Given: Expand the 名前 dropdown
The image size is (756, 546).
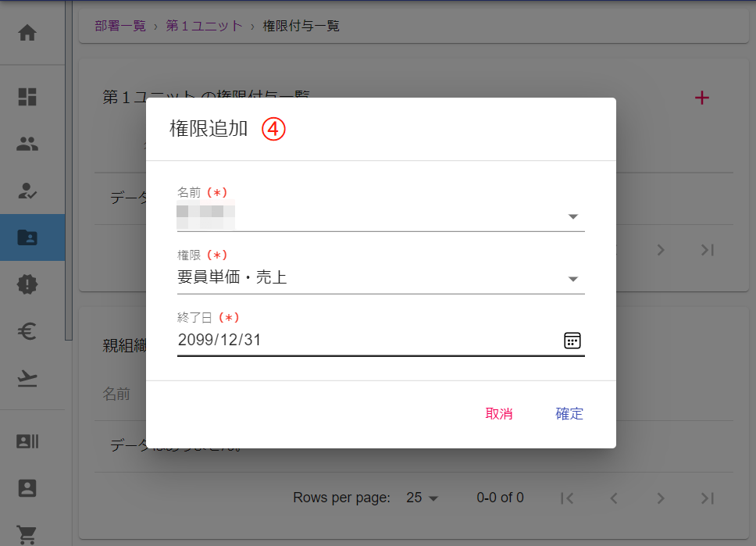Looking at the screenshot, I should (x=572, y=216).
